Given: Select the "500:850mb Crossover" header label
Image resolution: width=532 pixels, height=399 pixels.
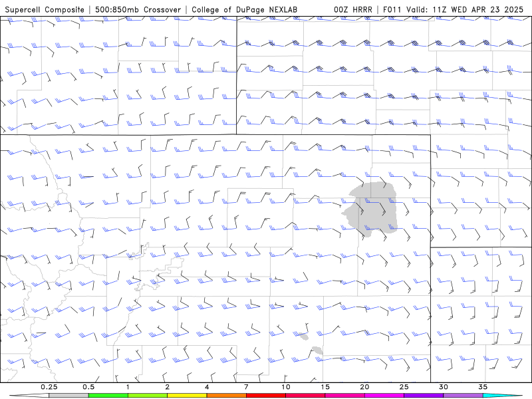Looking at the screenshot, I should click(x=138, y=9).
